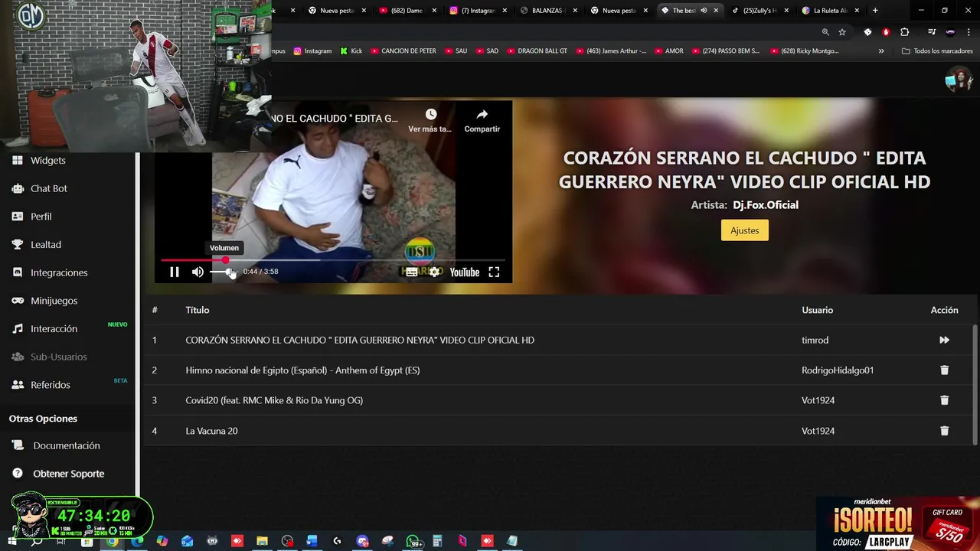The width and height of the screenshot is (980, 551).
Task: Open Instagram bookmark
Action: coord(312,51)
